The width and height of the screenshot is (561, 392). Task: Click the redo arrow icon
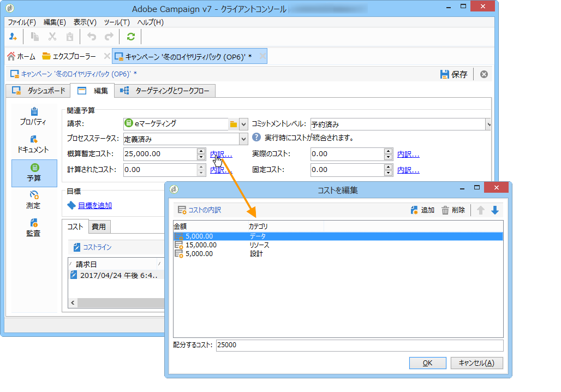coord(109,37)
